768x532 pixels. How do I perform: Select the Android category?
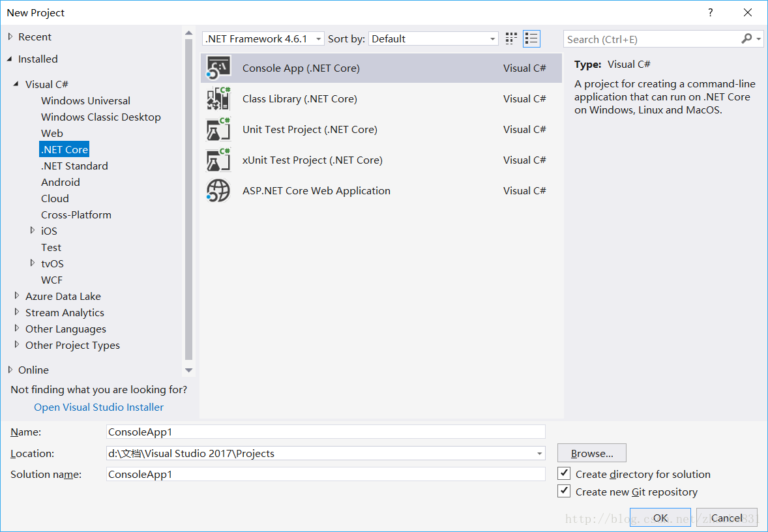(60, 183)
